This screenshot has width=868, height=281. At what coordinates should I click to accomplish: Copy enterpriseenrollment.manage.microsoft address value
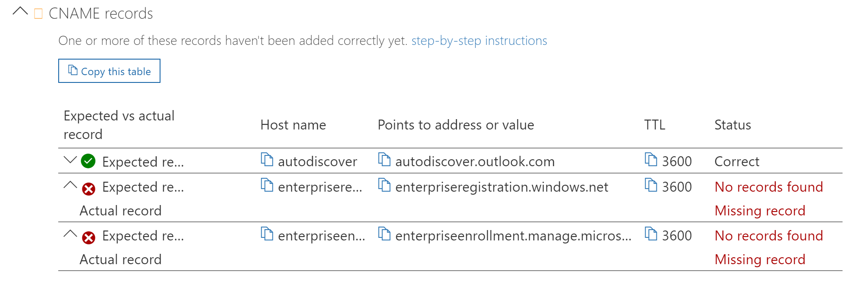pos(384,234)
